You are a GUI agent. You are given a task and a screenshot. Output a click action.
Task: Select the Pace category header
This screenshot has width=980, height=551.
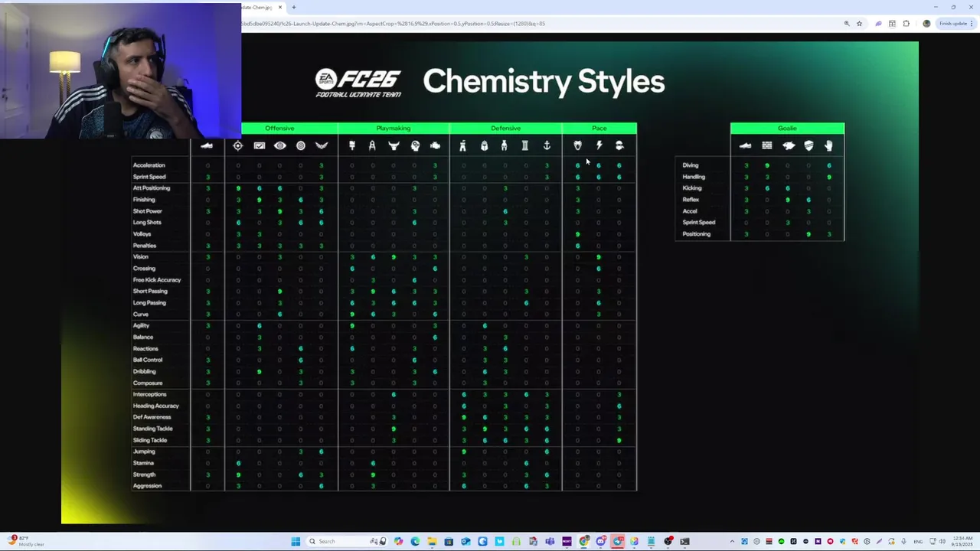599,128
